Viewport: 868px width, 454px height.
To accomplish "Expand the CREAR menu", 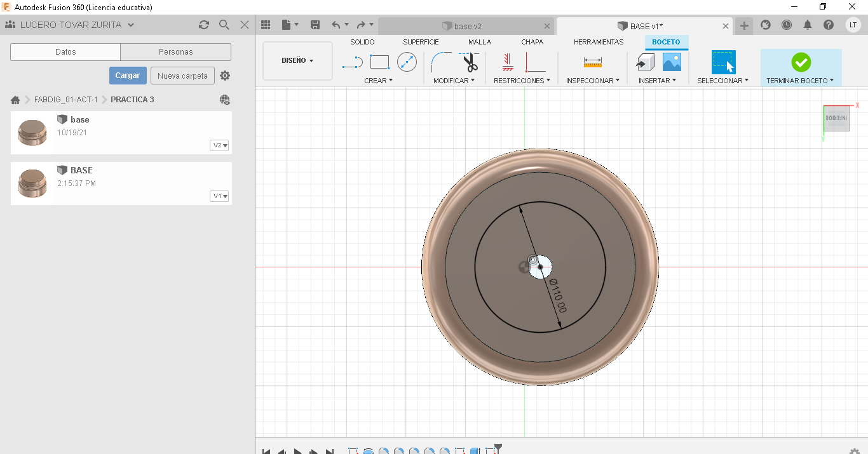I will pyautogui.click(x=379, y=81).
